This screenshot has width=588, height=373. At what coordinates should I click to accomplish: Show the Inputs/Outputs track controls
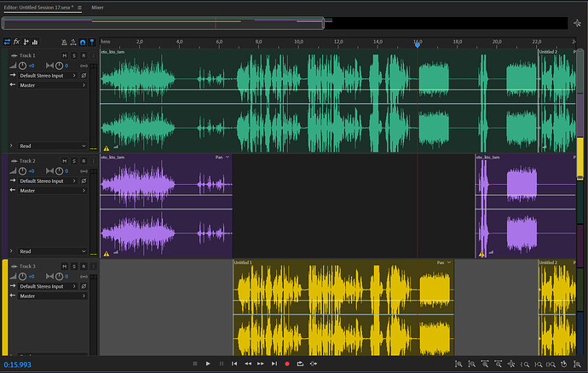[x=8, y=41]
